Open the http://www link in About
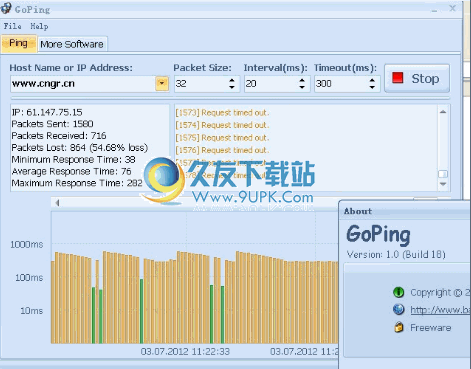Image resolution: width=471 pixels, height=369 pixels. (x=440, y=310)
